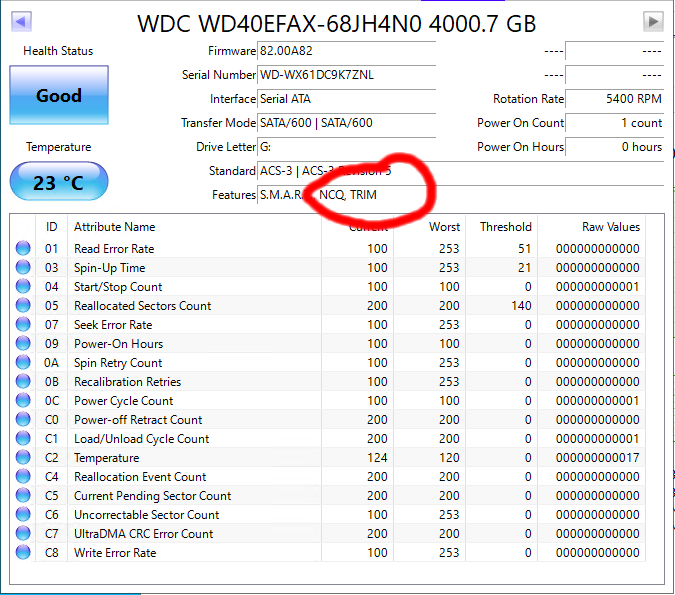Select the Seek Error Rate row name
Image resolution: width=675 pixels, height=595 pixels.
pyautogui.click(x=113, y=325)
